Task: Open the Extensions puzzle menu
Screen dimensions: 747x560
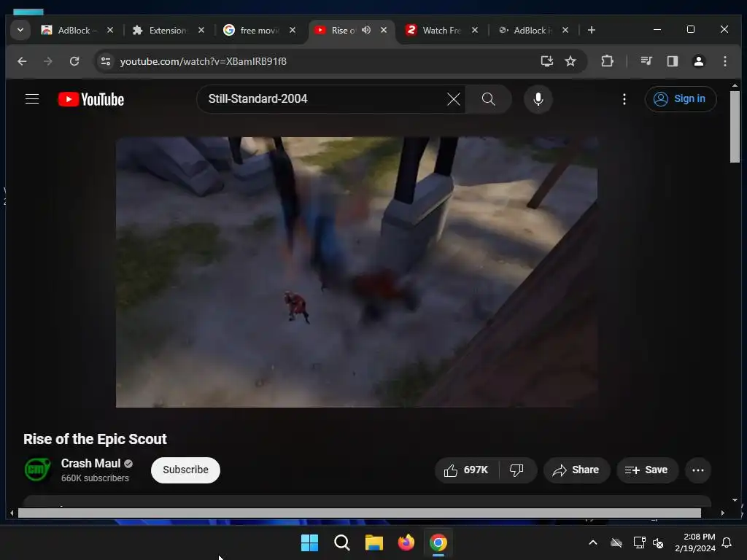Action: tap(607, 61)
